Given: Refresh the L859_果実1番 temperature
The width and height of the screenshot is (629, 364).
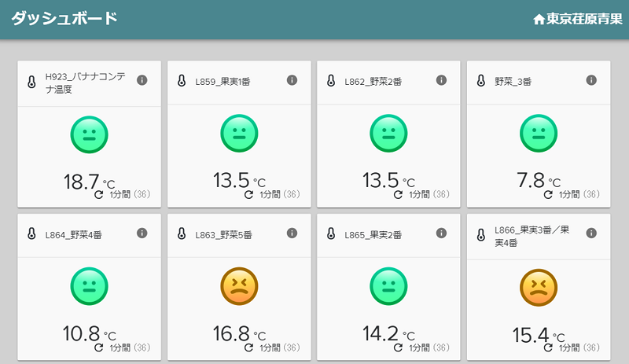Looking at the screenshot, I should pos(248,194).
